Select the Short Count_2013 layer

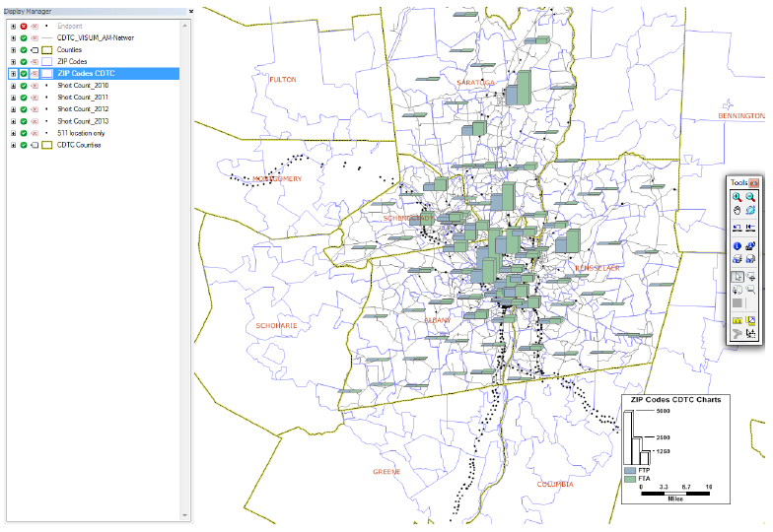[83, 121]
